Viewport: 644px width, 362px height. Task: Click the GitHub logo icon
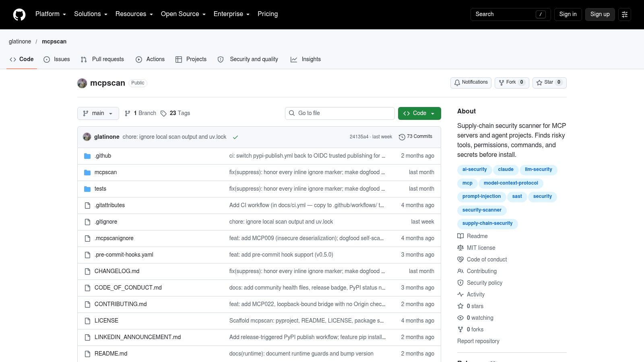pos(19,14)
